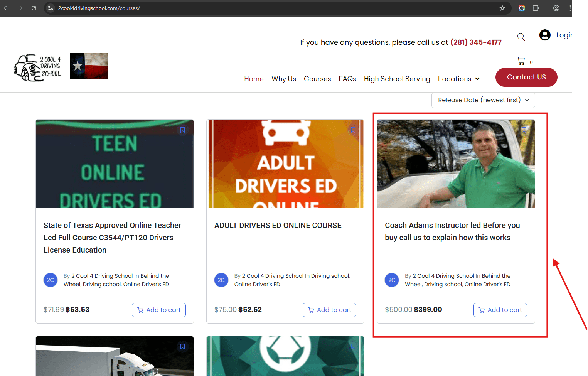Screen dimensions: 588x376
Task: Click the 2 Cool 4 Driving School logo
Action: (38, 67)
